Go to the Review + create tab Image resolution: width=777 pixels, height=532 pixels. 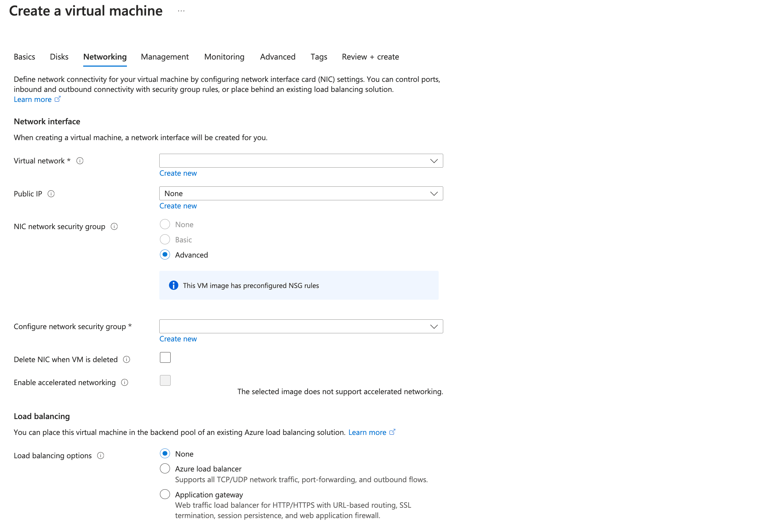click(370, 57)
